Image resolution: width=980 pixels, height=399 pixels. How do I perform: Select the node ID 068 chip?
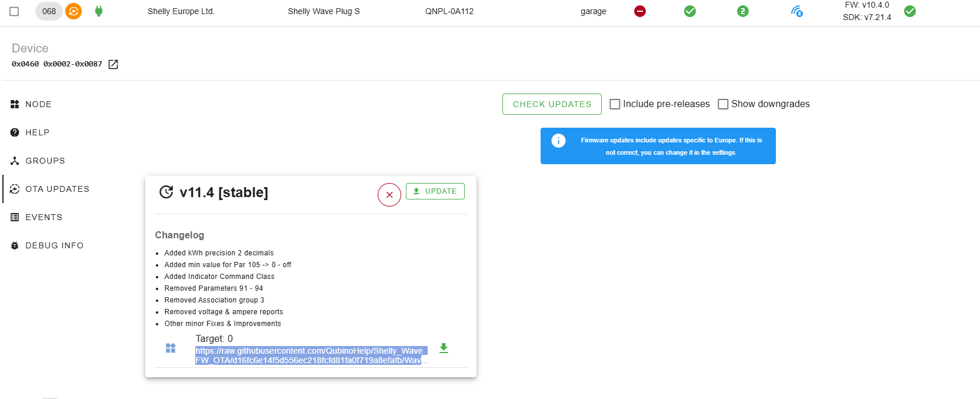tap(49, 11)
